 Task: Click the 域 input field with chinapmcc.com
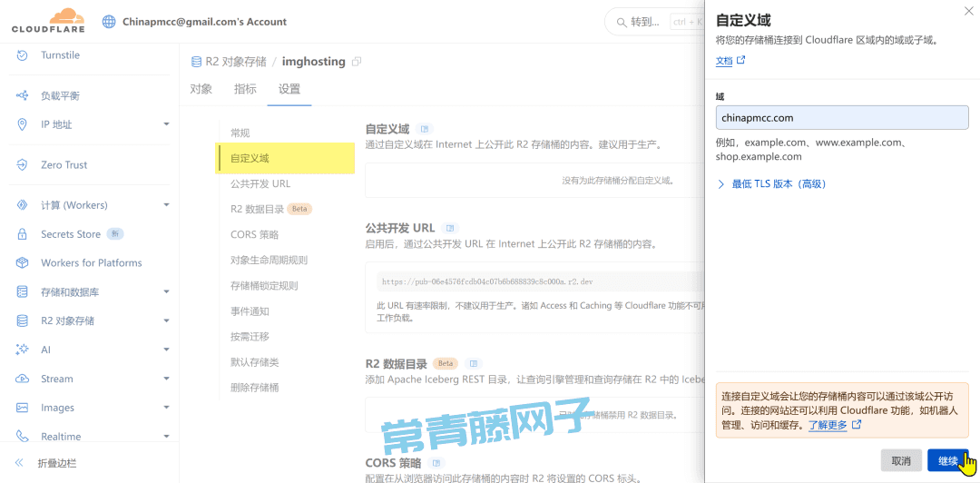pyautogui.click(x=842, y=118)
